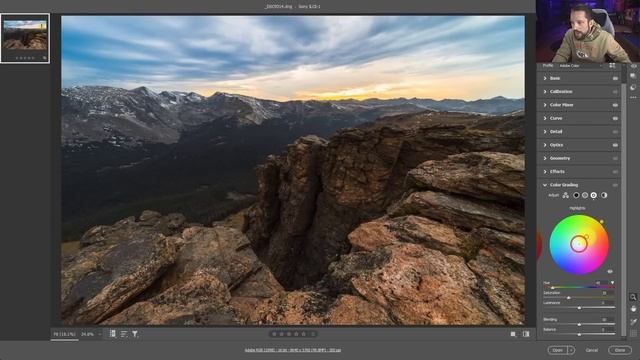Toggle Optics panel visibility eye

point(615,145)
